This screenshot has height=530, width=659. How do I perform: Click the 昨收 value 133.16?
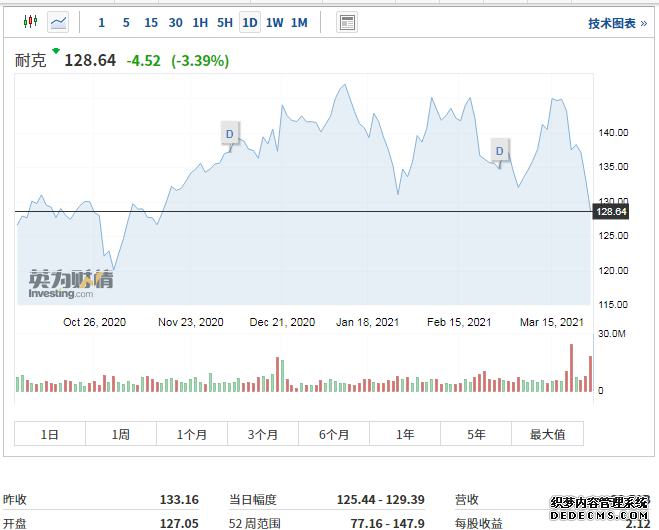click(x=179, y=499)
